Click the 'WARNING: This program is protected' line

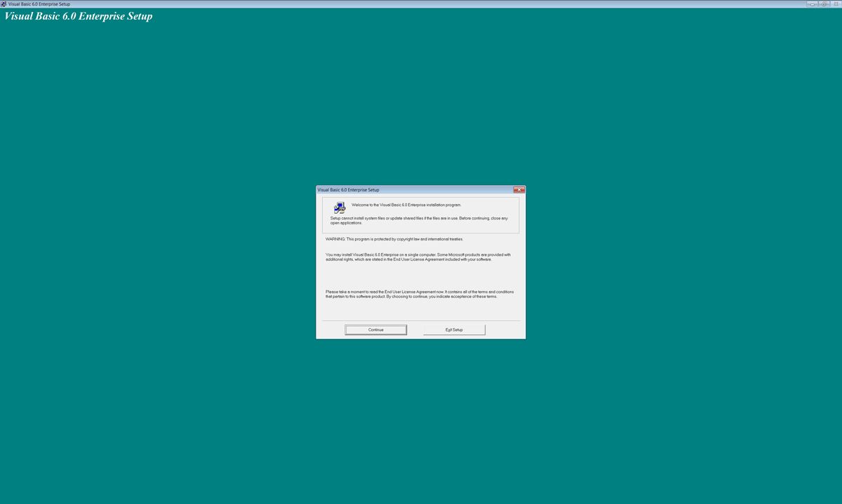394,239
